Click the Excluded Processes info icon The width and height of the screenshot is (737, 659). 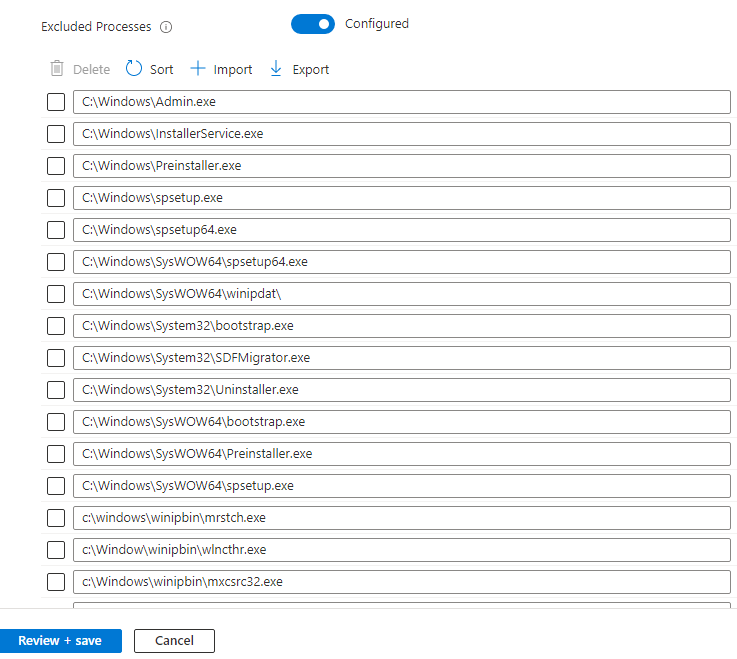tap(166, 27)
